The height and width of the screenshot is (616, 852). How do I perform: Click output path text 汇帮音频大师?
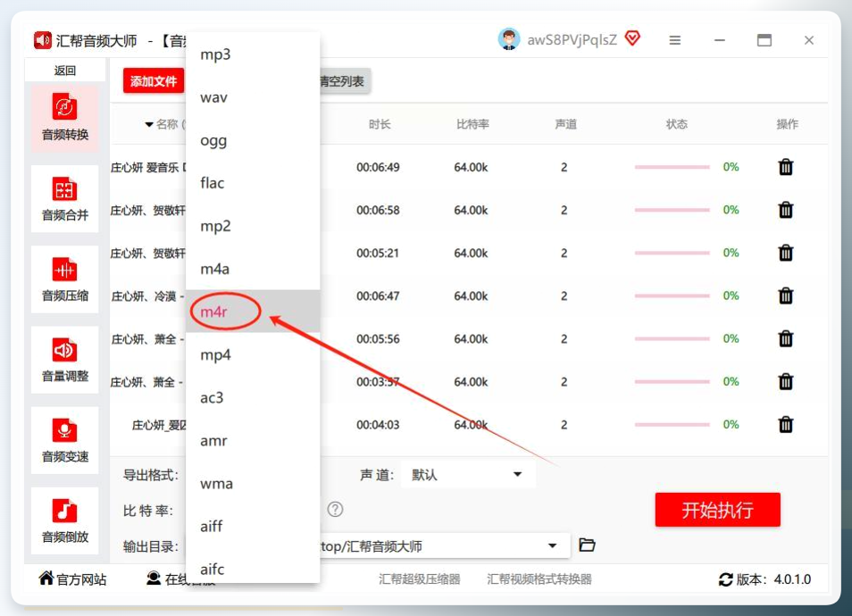384,546
